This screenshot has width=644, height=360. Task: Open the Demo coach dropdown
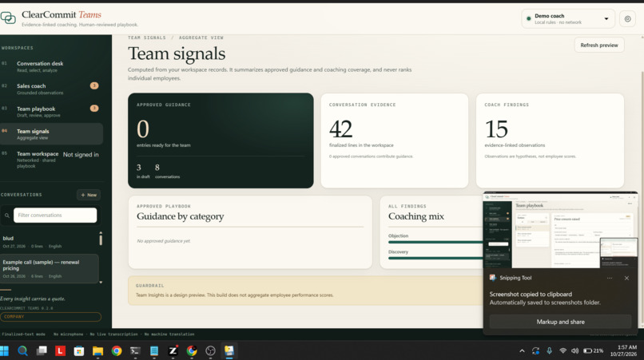(x=567, y=19)
